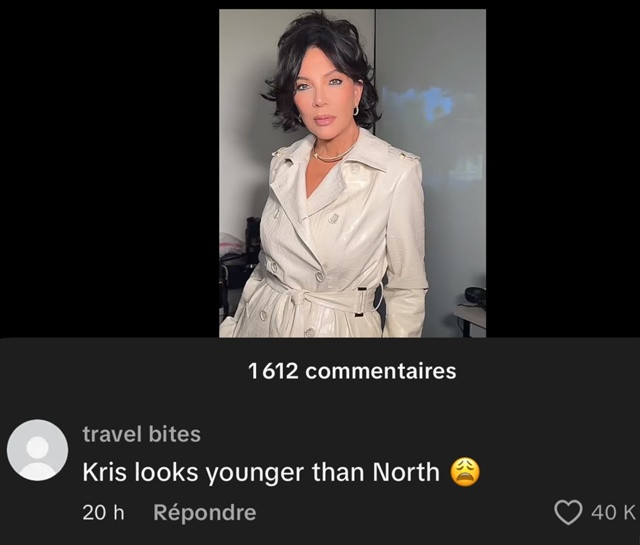Image resolution: width=640 pixels, height=545 pixels.
Task: Open the travel bites username profile
Action: (142, 434)
